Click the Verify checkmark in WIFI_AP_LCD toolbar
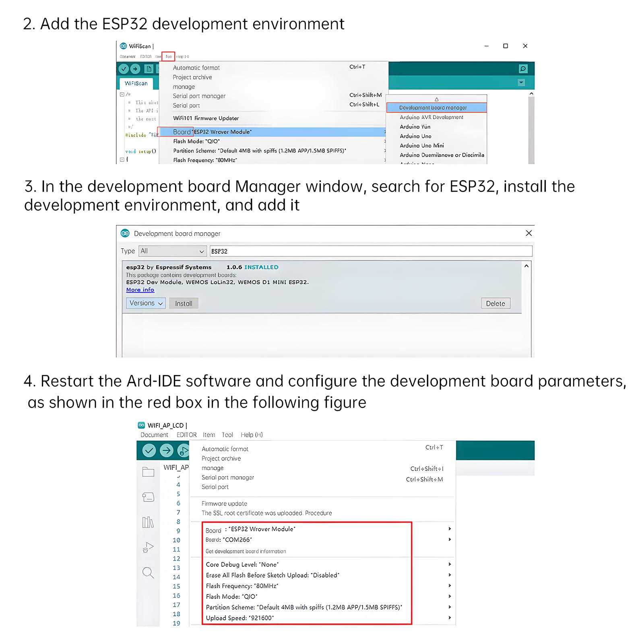This screenshot has width=644, height=644. [x=149, y=450]
